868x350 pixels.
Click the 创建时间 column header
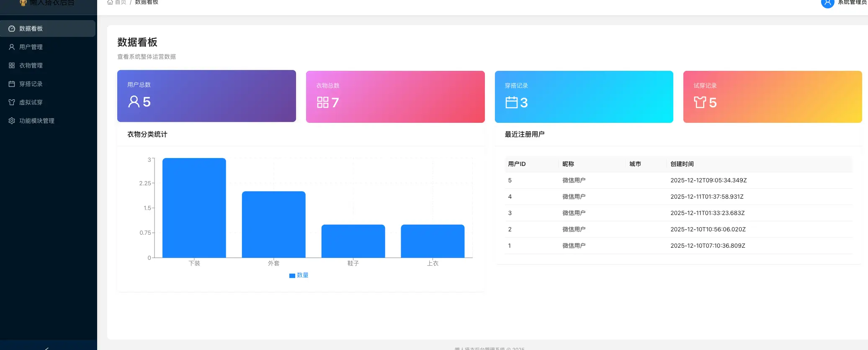682,164
